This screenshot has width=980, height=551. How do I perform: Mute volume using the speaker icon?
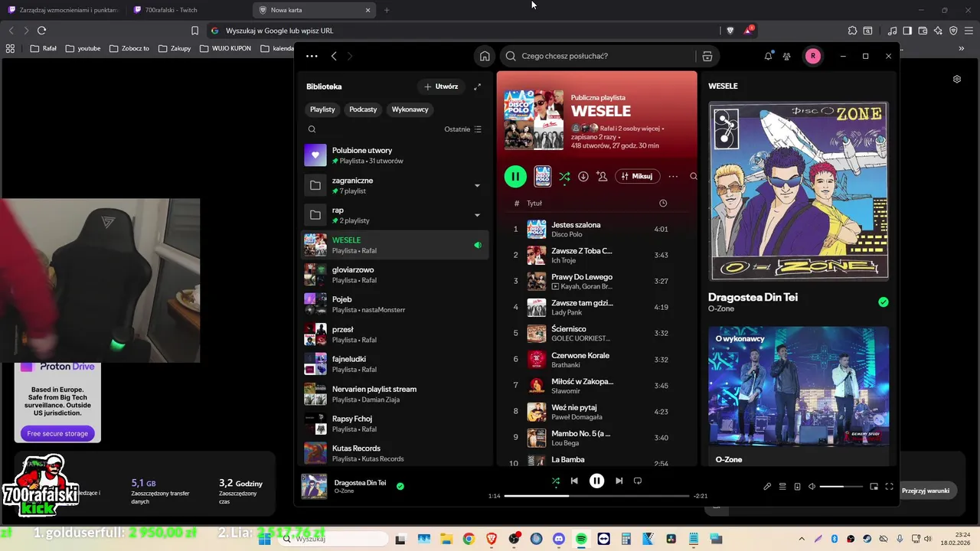click(812, 487)
